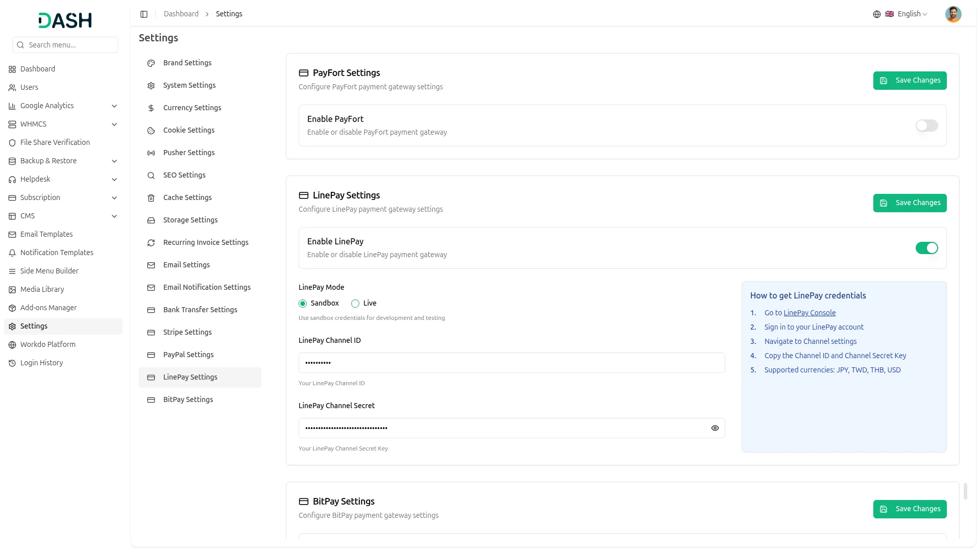Click the Media Library image icon
Image resolution: width=980 pixels, height=551 pixels.
(12, 290)
